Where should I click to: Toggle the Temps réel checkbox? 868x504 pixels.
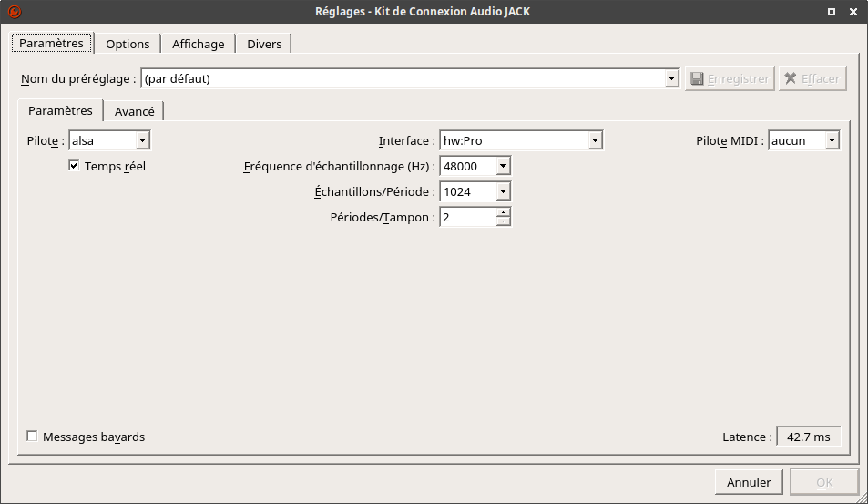pyautogui.click(x=74, y=166)
